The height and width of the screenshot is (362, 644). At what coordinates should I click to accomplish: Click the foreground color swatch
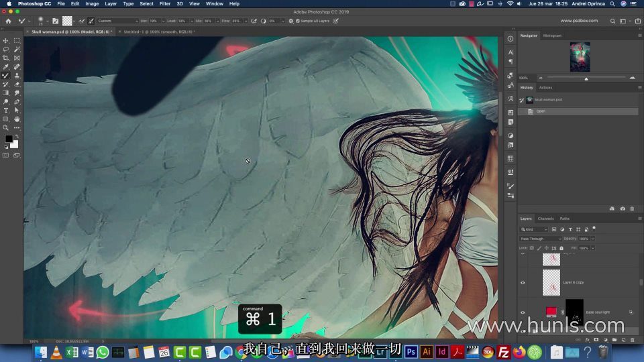(9, 139)
